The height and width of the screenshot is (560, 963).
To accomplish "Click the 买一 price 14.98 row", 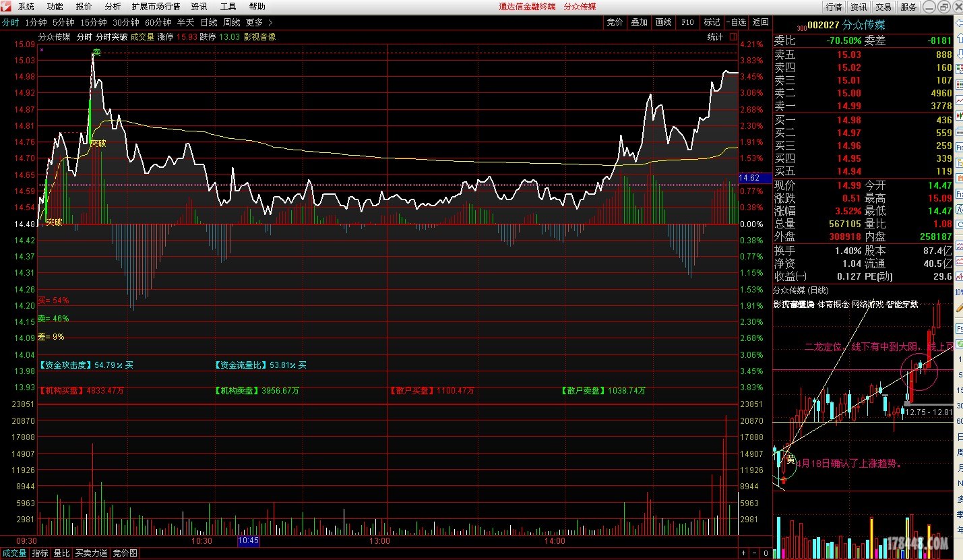I will [863, 120].
